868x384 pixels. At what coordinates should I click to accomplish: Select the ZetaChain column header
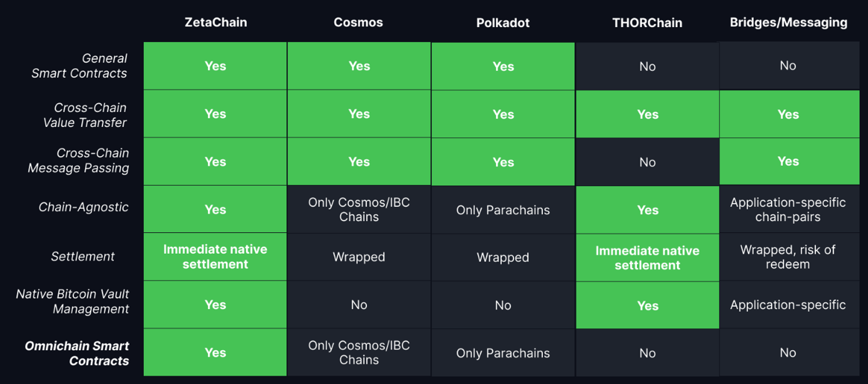215,23
